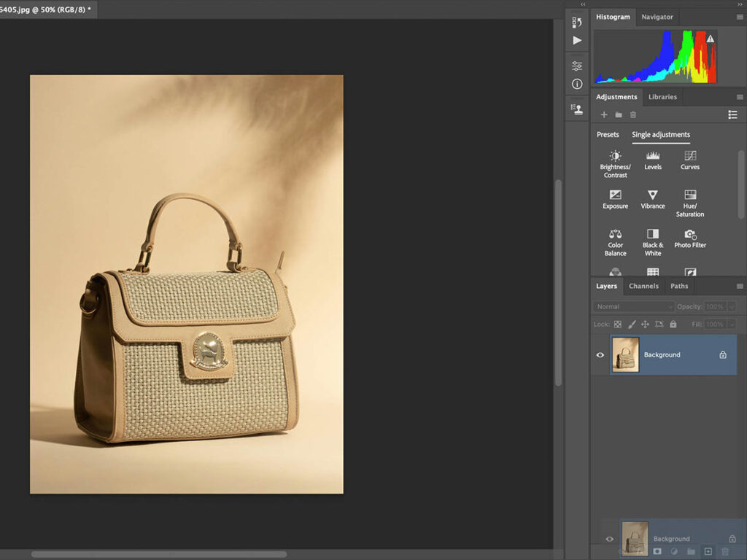747x560 pixels.
Task: Click the Adjustments panel vertical scrollbar
Action: click(741, 184)
